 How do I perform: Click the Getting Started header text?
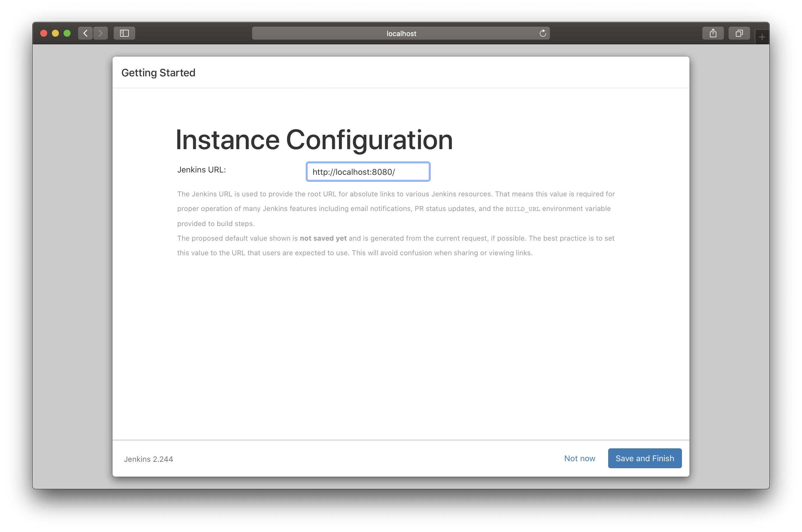pyautogui.click(x=158, y=73)
